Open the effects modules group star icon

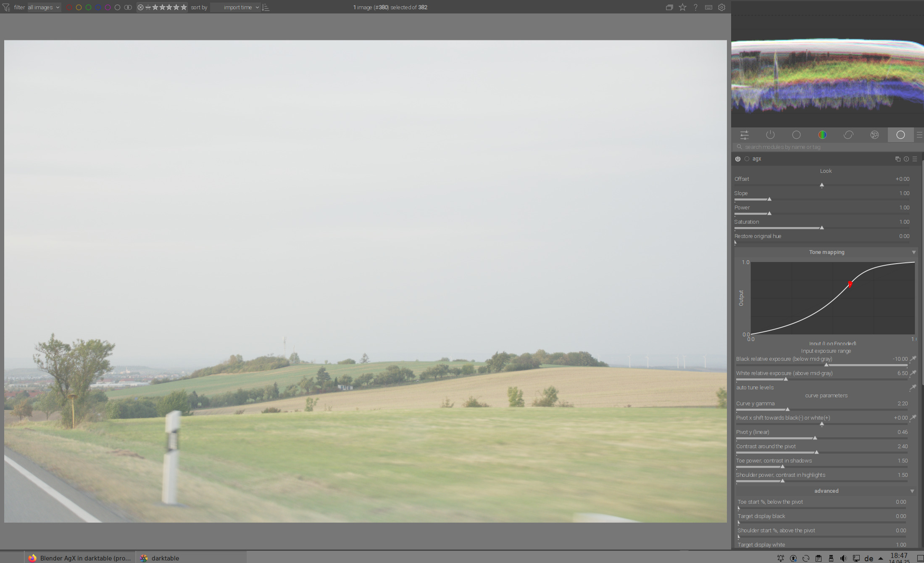point(874,135)
